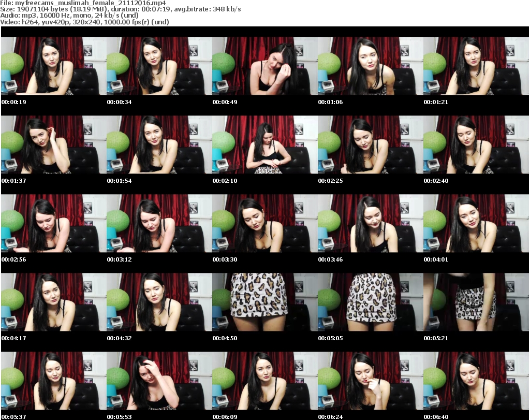
Task: Select the timestamp text 00:04:32
Action: [120, 338]
